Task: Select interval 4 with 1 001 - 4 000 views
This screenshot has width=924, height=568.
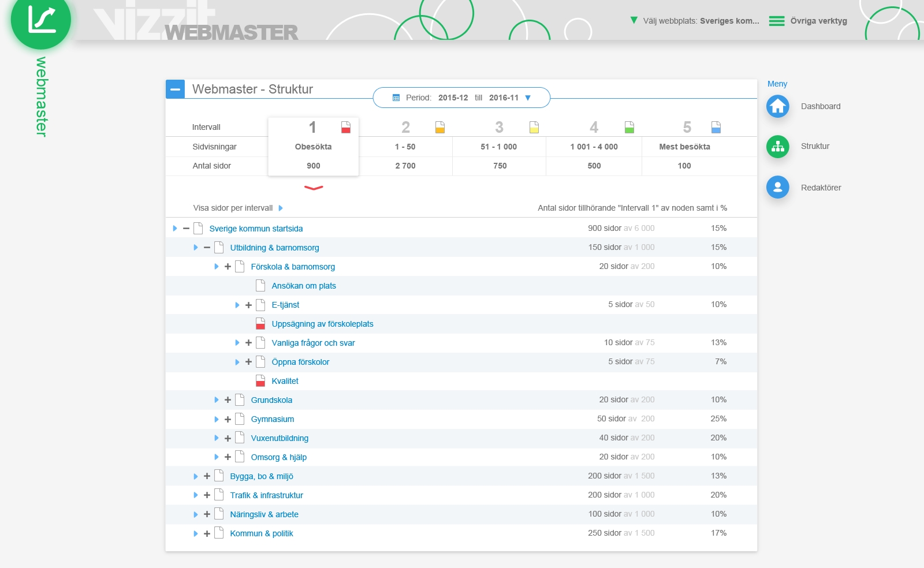Action: (x=594, y=147)
